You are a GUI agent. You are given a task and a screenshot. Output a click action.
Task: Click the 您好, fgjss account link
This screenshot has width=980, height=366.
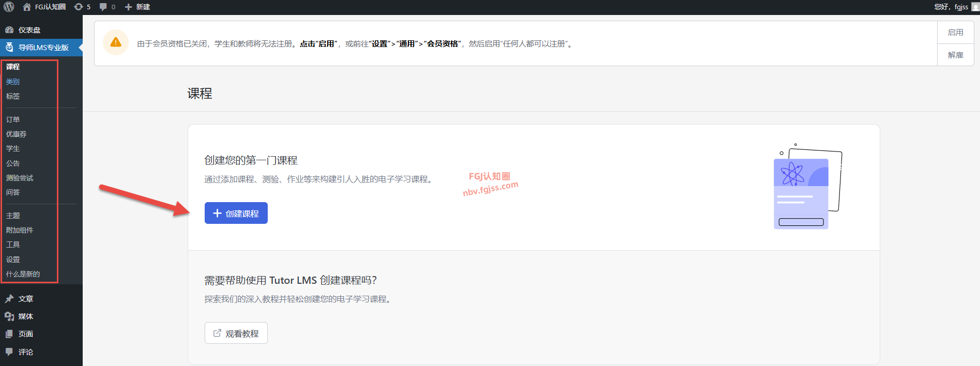951,7
